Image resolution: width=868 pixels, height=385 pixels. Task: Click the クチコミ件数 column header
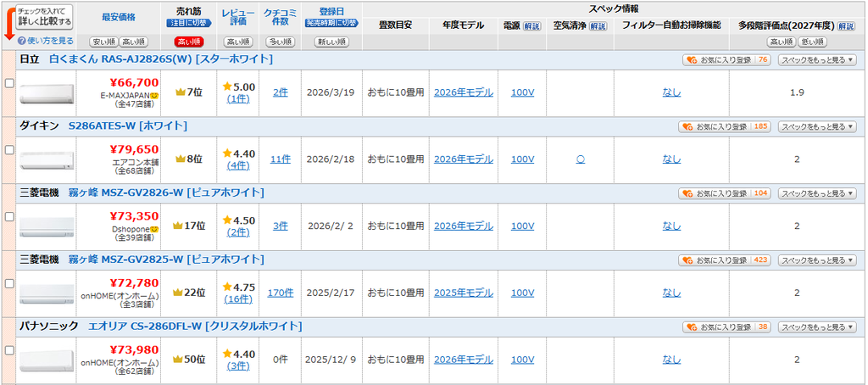280,17
